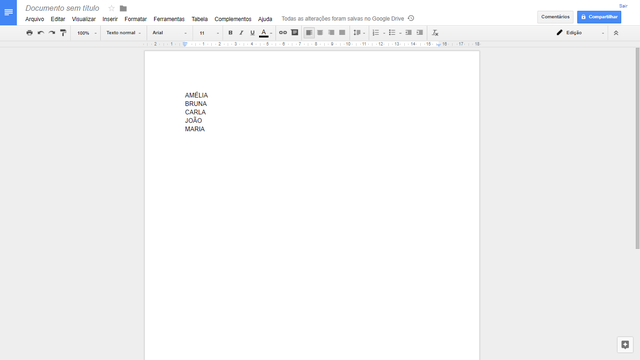Screen dimensions: 640x360
Task: Collapse the menus with double chevron
Action: point(616,33)
